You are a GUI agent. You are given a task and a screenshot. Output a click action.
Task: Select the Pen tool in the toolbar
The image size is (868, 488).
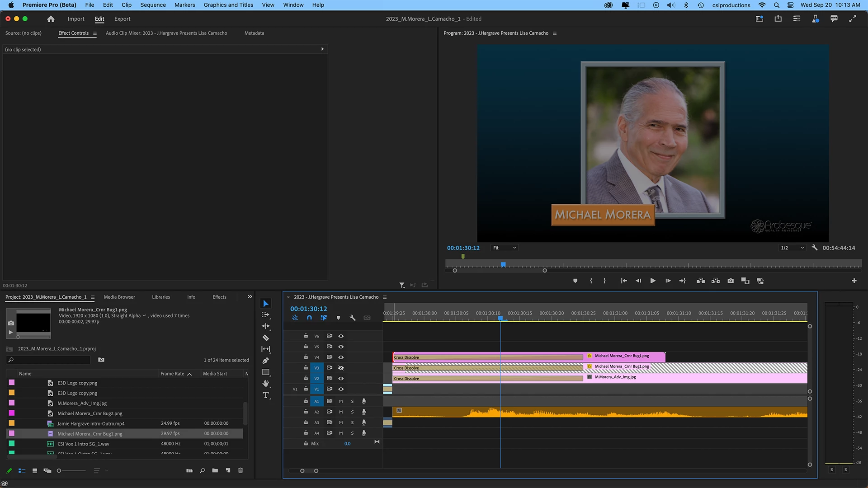(x=266, y=361)
